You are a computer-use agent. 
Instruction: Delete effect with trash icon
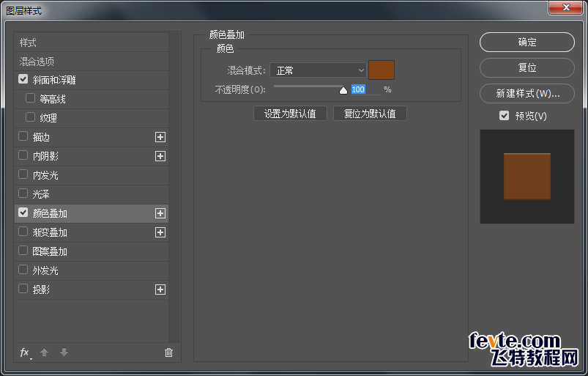coord(168,353)
